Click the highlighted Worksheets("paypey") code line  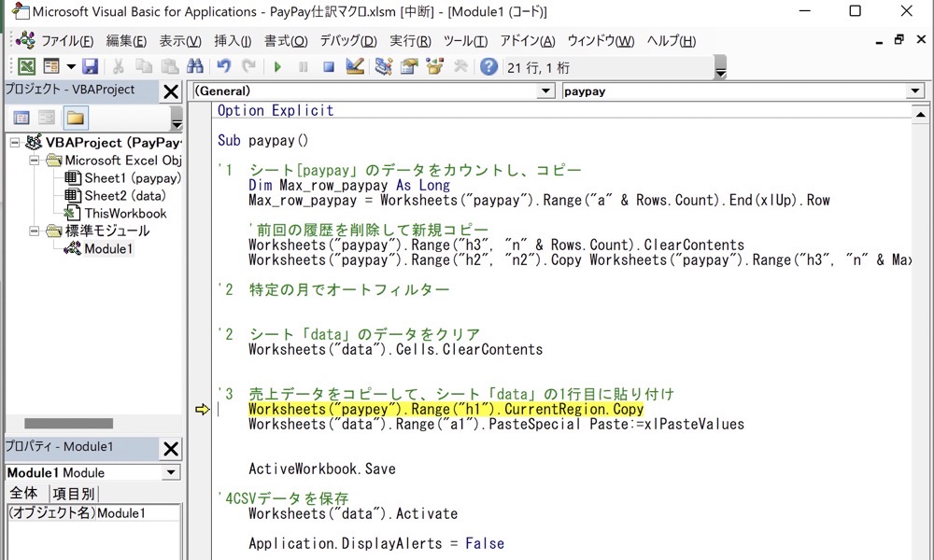[x=446, y=410]
